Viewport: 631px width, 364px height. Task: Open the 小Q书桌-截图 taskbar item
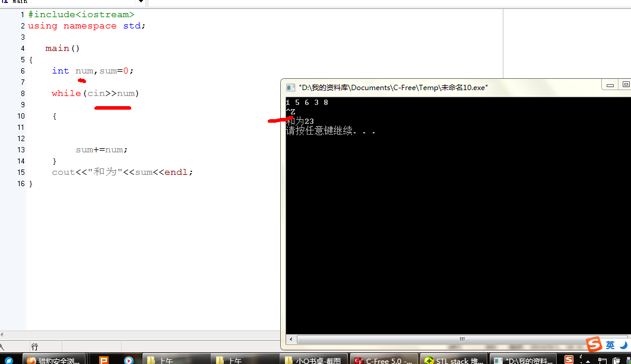313,360
